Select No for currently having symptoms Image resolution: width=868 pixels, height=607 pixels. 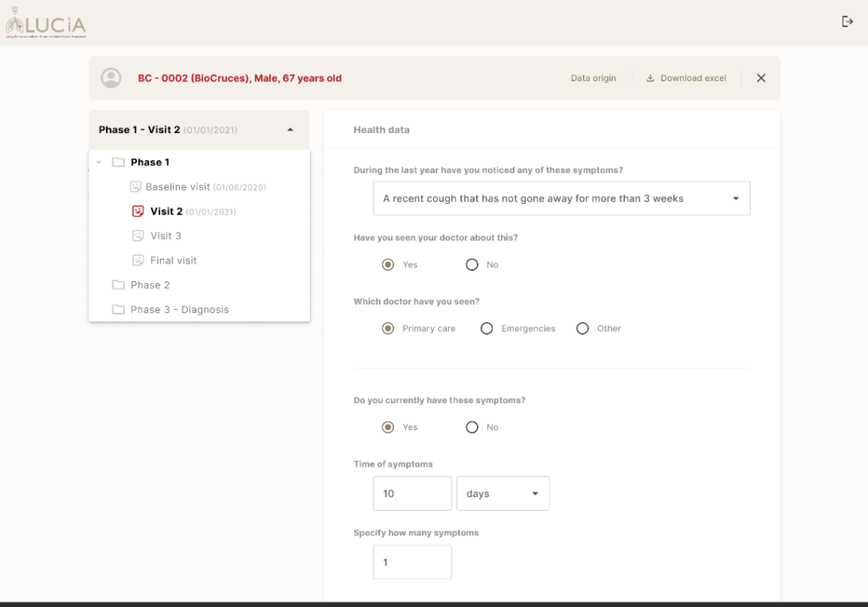tap(471, 428)
